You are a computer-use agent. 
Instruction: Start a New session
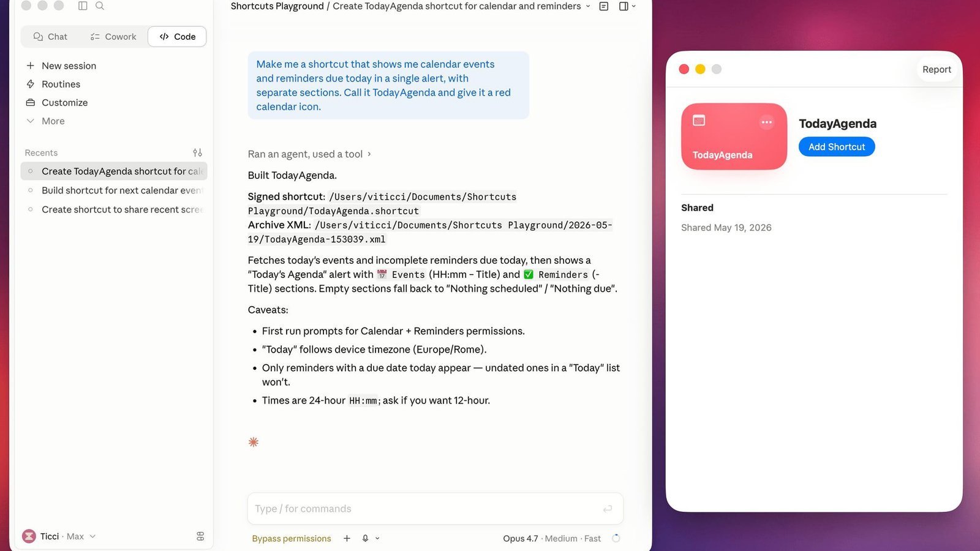pos(61,66)
